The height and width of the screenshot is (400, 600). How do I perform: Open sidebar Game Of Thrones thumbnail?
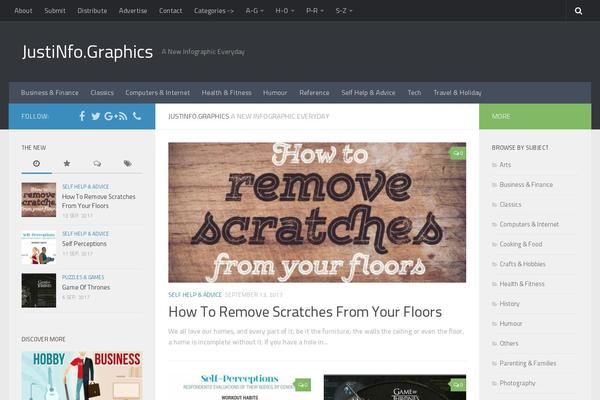(39, 291)
